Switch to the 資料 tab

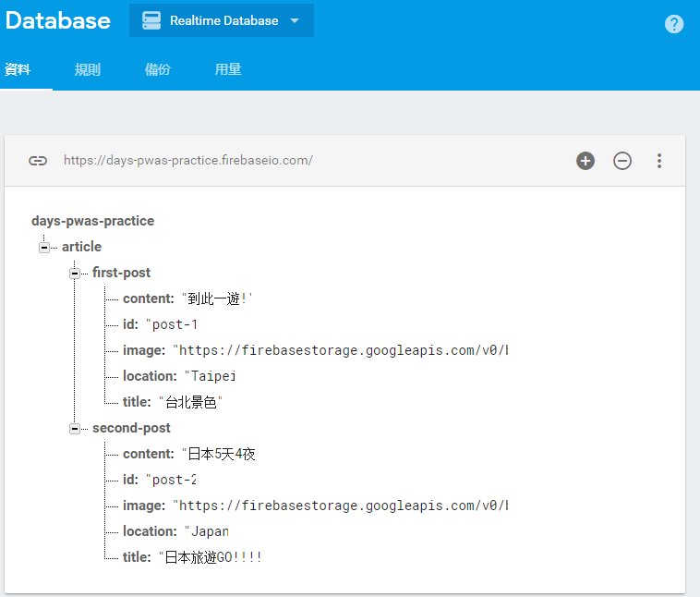pos(18,69)
